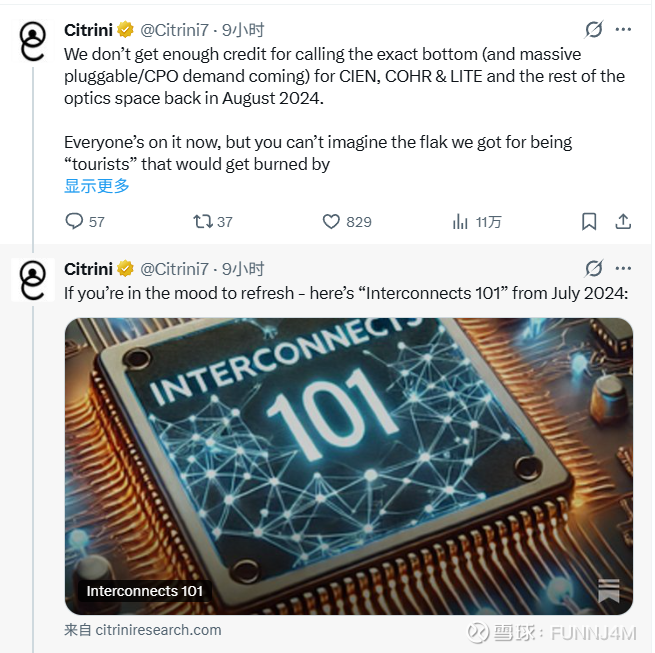Repost the tweet with 37 reposts
Image resolution: width=655 pixels, height=653 pixels.
coord(203,221)
